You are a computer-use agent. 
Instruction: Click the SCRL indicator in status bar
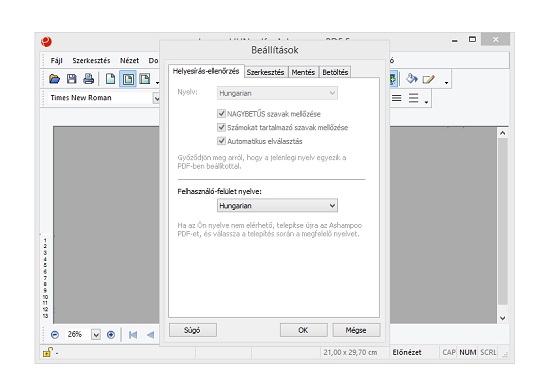(488, 352)
